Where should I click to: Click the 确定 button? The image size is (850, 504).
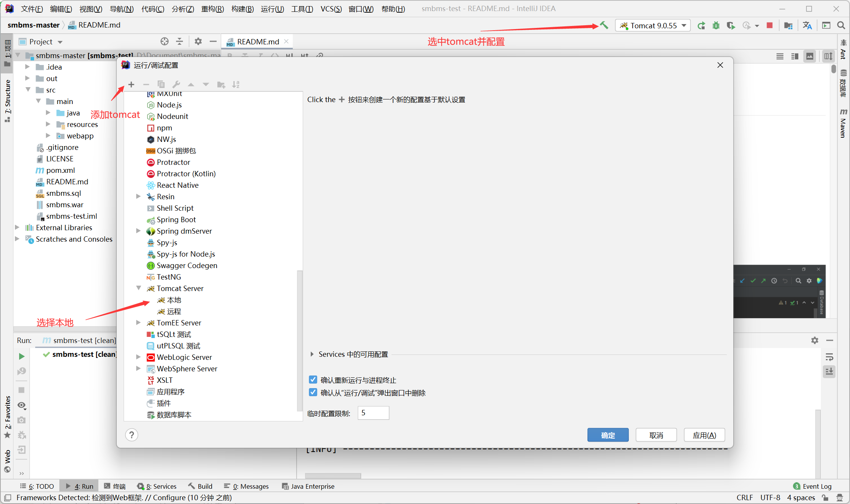(608, 435)
